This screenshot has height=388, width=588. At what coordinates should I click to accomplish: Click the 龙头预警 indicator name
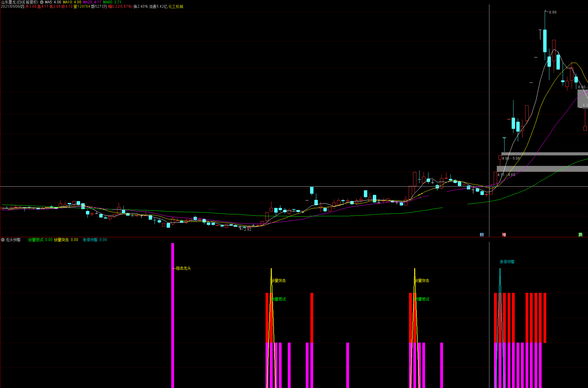[13, 240]
